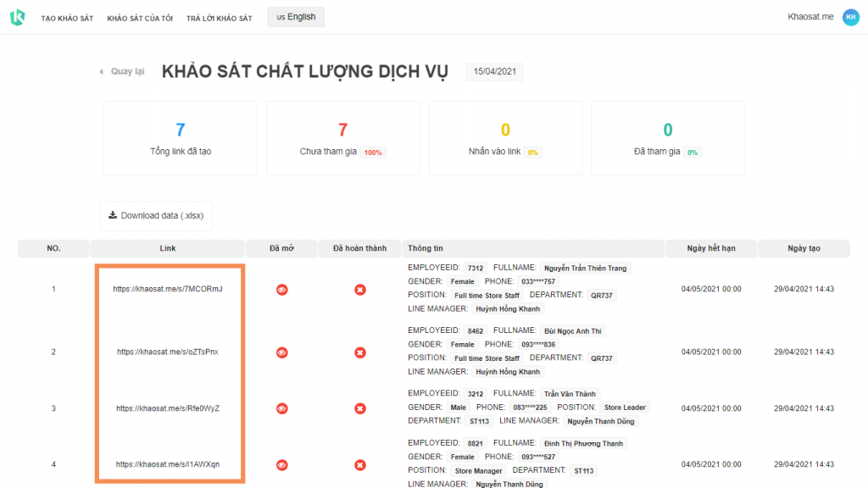This screenshot has height=488, width=868.
Task: Open link https://khaosat.me/s/I1AWXqn
Action: 168,464
